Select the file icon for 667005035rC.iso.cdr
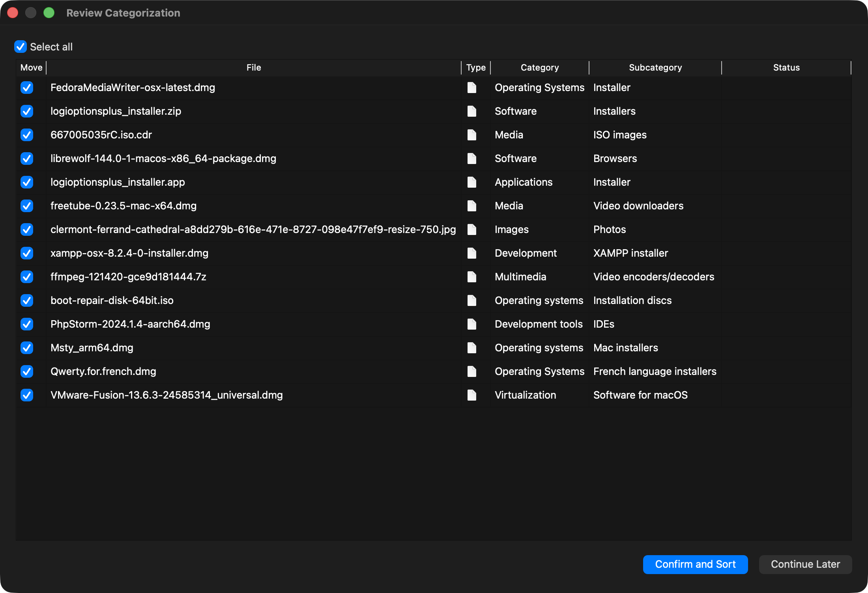The height and width of the screenshot is (593, 868). 472,135
